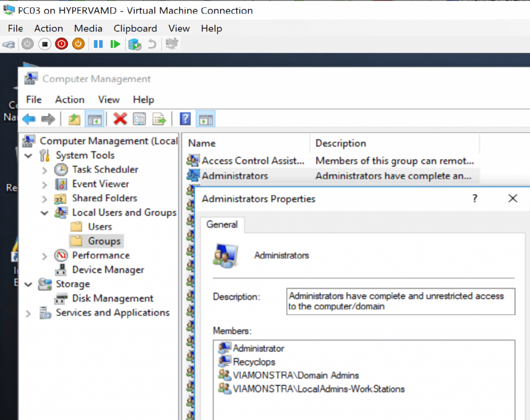530x420 pixels.
Task: Open the blue question mark Help icon
Action: tap(185, 119)
